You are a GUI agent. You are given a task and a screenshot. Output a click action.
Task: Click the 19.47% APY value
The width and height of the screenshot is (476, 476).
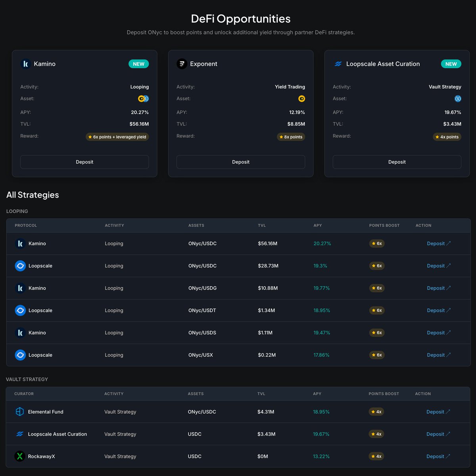coord(322,332)
